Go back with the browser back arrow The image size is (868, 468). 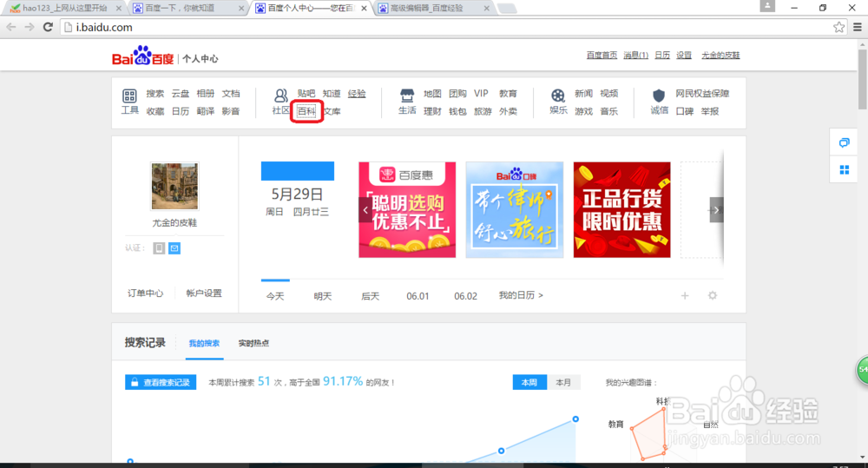pyautogui.click(x=11, y=27)
